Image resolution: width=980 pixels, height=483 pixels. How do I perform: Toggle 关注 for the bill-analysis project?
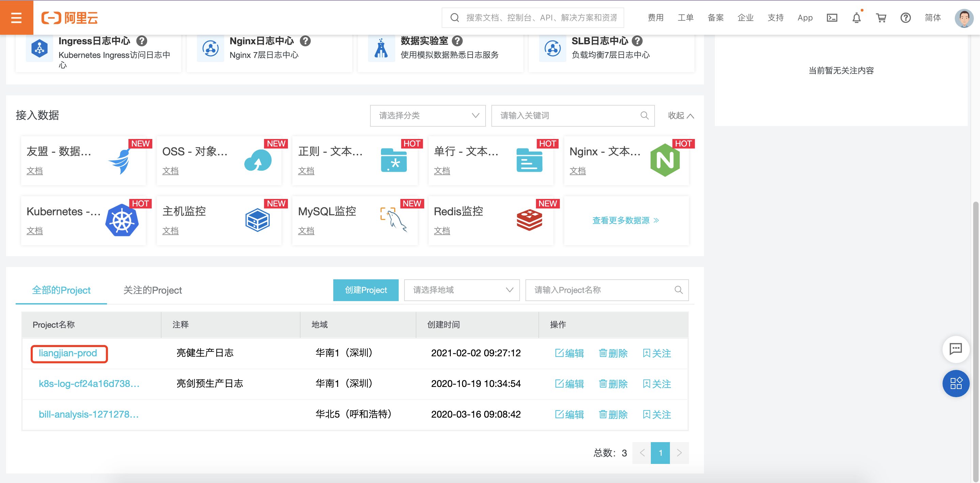pyautogui.click(x=657, y=415)
